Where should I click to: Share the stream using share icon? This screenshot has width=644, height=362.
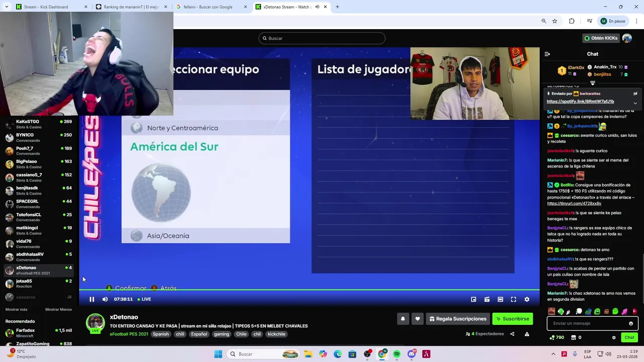click(512, 334)
